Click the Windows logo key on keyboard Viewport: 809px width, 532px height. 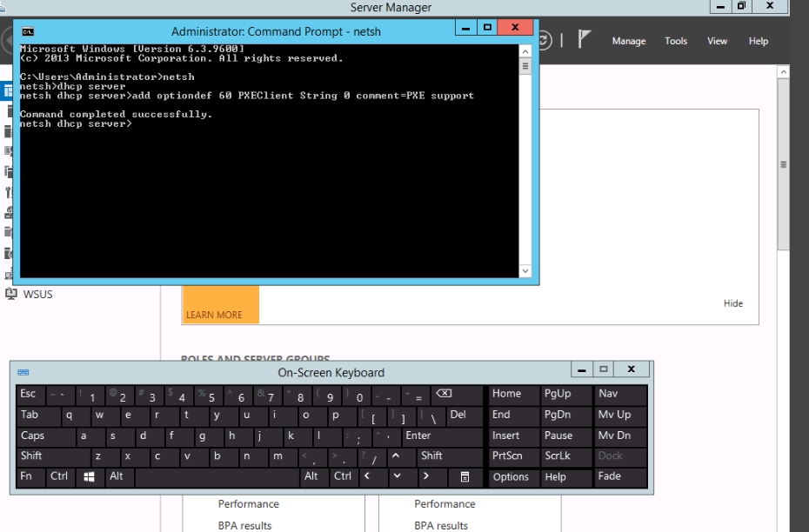click(90, 477)
